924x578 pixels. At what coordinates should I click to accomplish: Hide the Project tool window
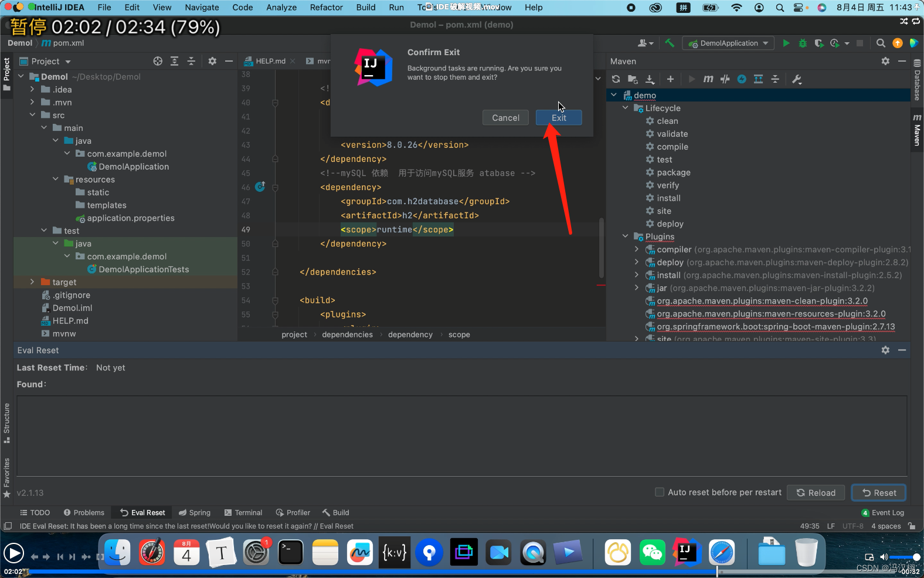(229, 61)
